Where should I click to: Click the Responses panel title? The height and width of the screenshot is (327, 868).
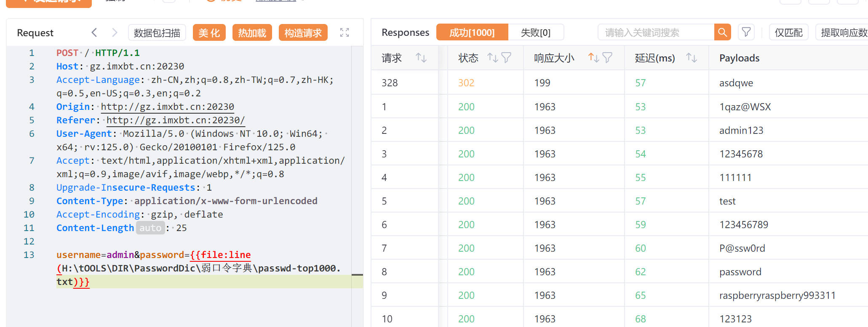pos(405,32)
